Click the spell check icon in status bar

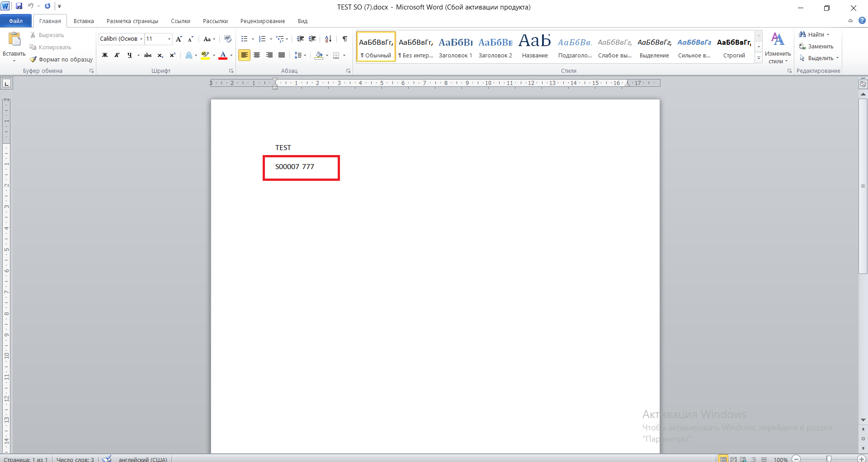pos(107,459)
